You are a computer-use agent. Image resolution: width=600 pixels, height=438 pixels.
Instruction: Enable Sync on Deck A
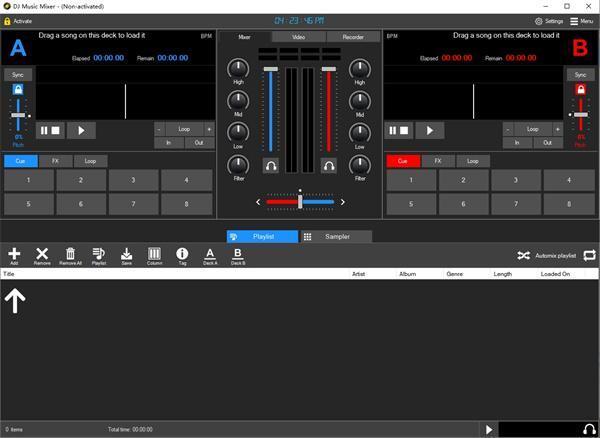17,75
